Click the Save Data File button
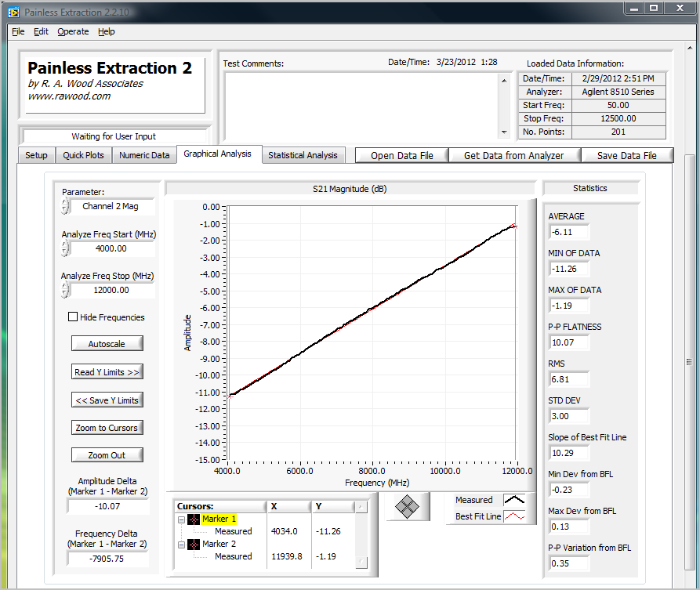This screenshot has width=700, height=590. pos(627,156)
